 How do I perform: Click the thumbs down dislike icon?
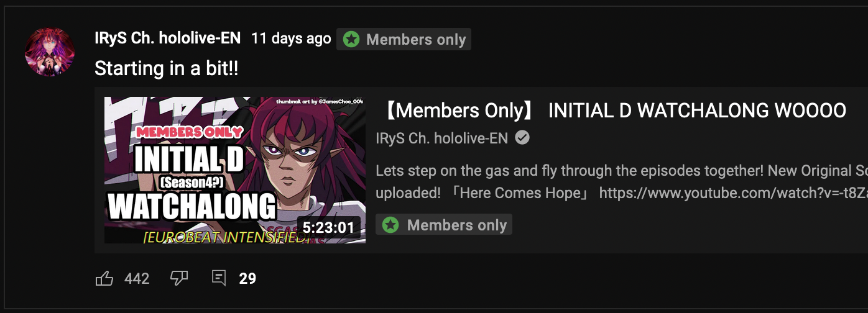pos(179,278)
